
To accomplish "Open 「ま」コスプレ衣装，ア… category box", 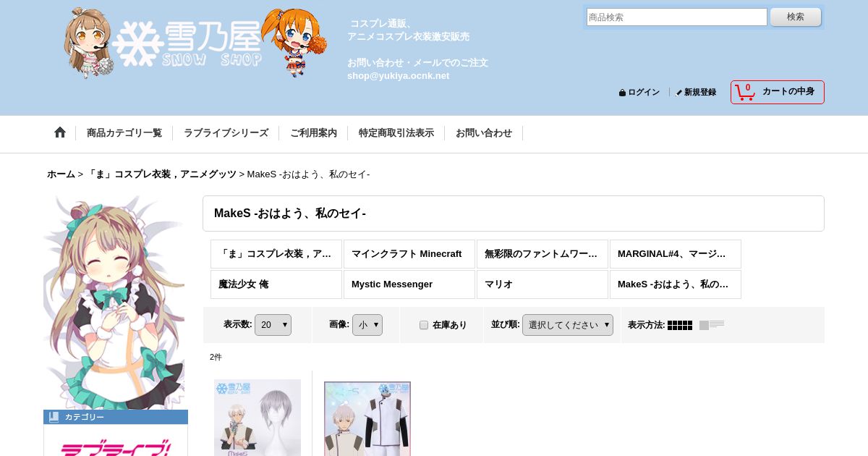I will [x=276, y=254].
